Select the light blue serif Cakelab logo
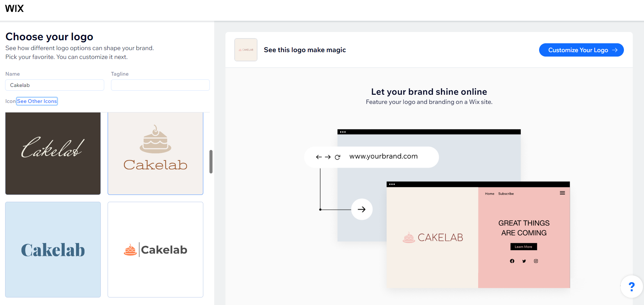 [53, 249]
